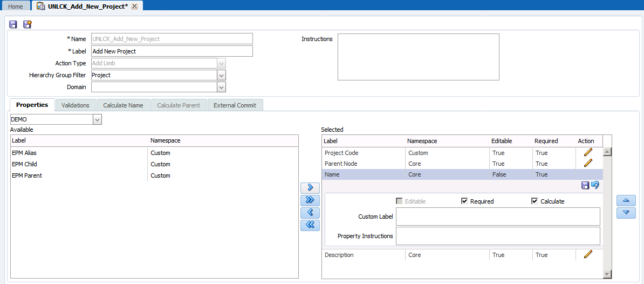Move selected property down in list
This screenshot has height=284, width=644.
coord(626,213)
